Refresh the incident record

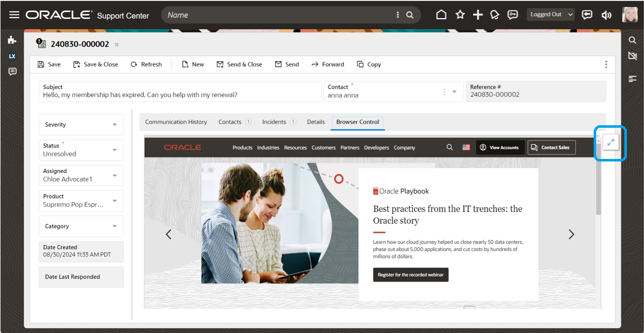click(146, 64)
